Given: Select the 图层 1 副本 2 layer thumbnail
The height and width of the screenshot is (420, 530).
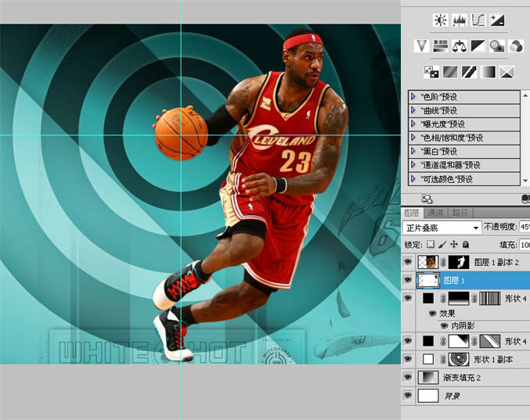Looking at the screenshot, I should coord(428,262).
